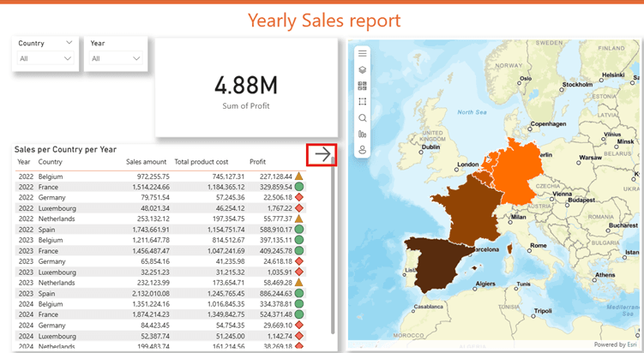This screenshot has width=644, height=353.
Task: Click red diamond icon in 2024 Germany row
Action: (299, 325)
